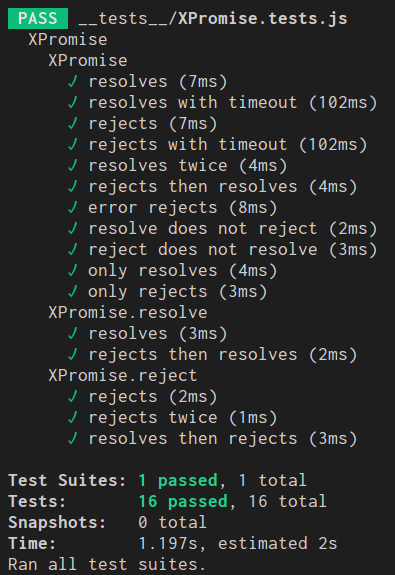Viewport: 395px width, 575px height.
Task: Click the green PASS badge
Action: [x=38, y=18]
